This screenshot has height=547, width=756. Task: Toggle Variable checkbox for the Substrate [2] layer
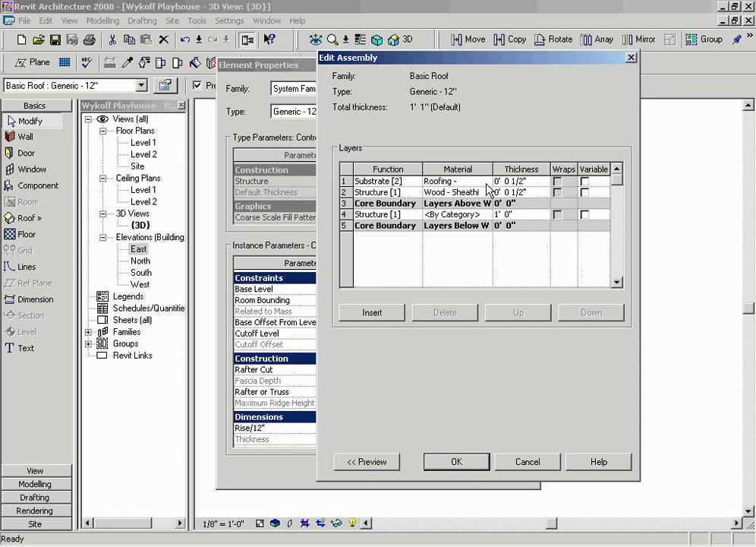pyautogui.click(x=584, y=182)
